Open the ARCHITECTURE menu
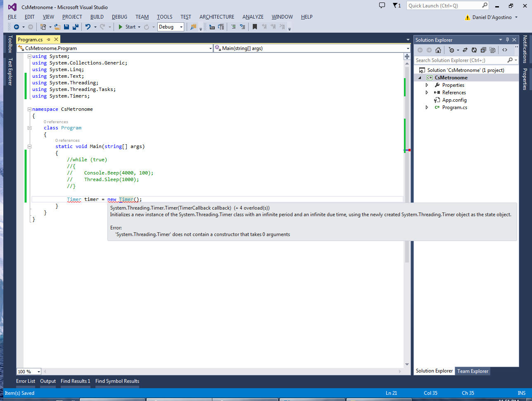 [x=217, y=17]
